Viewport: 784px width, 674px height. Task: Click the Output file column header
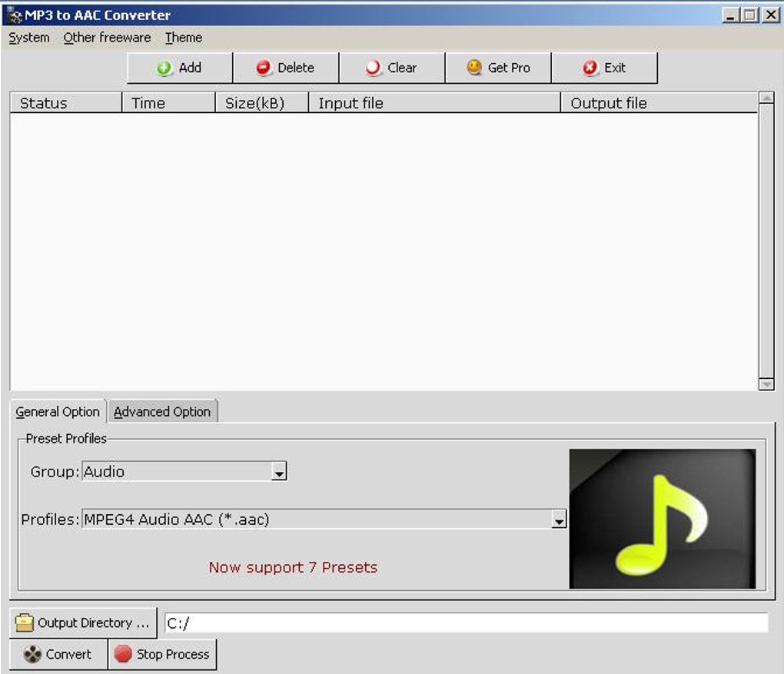pyautogui.click(x=659, y=103)
